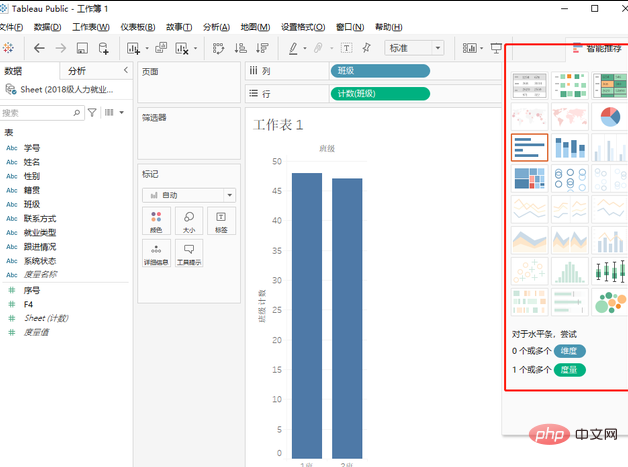The width and height of the screenshot is (628, 467).
Task: Clear the sheet icon
Action: click(x=181, y=48)
